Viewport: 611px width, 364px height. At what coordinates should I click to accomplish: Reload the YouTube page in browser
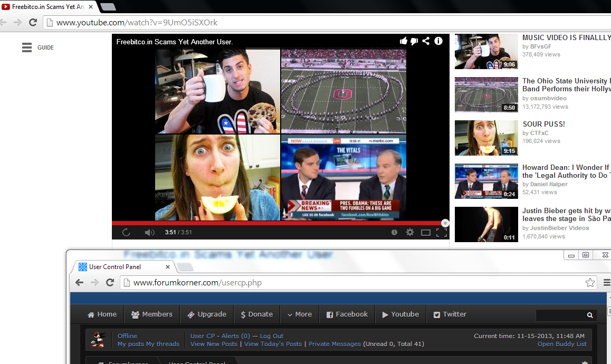(x=33, y=23)
